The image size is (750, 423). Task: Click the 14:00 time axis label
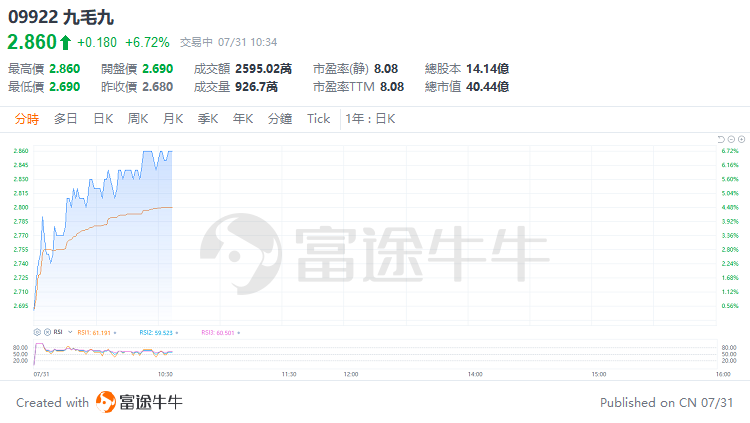pyautogui.click(x=475, y=374)
